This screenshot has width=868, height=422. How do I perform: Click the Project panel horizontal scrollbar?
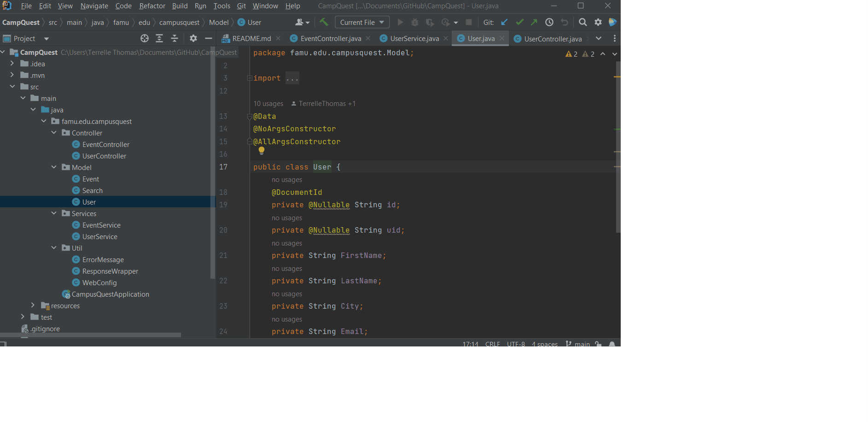91,335
